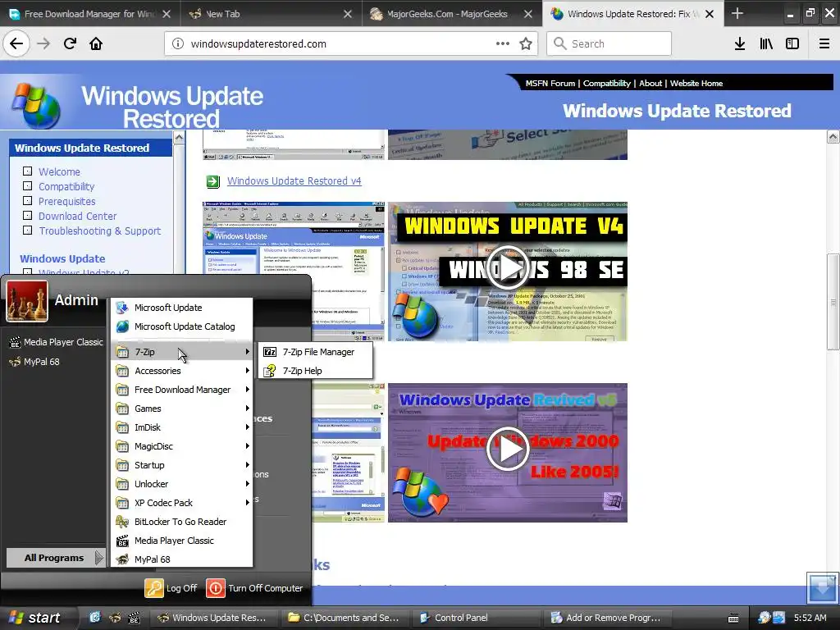Click the BitLocker To Go Reader keys icon

coord(123,521)
